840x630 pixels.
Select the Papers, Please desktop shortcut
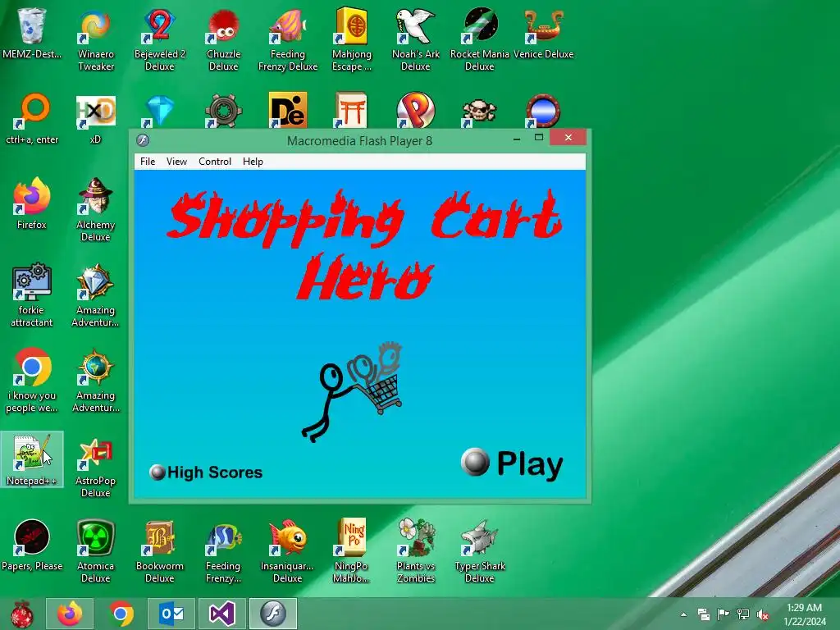pyautogui.click(x=32, y=545)
